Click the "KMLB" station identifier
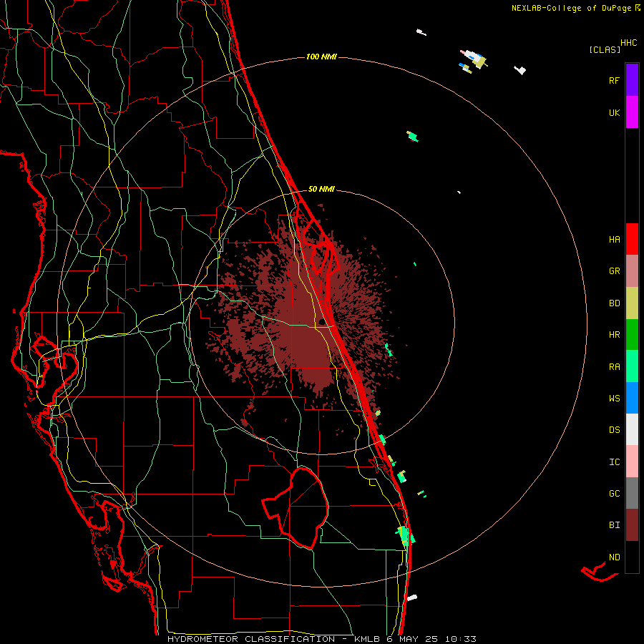 click(367, 639)
